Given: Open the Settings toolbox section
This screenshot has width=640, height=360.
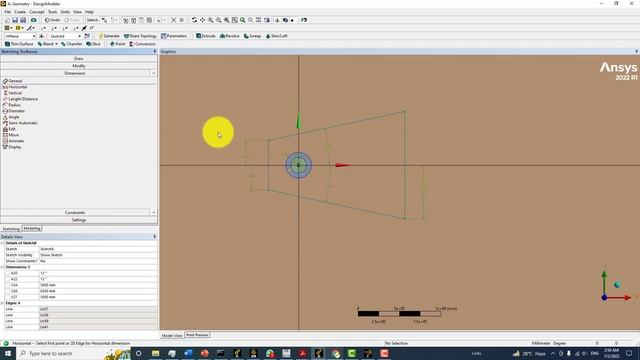Looking at the screenshot, I should 79,220.
